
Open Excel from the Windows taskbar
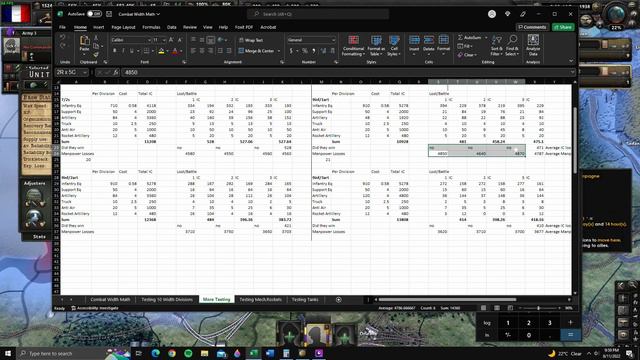pos(253,353)
